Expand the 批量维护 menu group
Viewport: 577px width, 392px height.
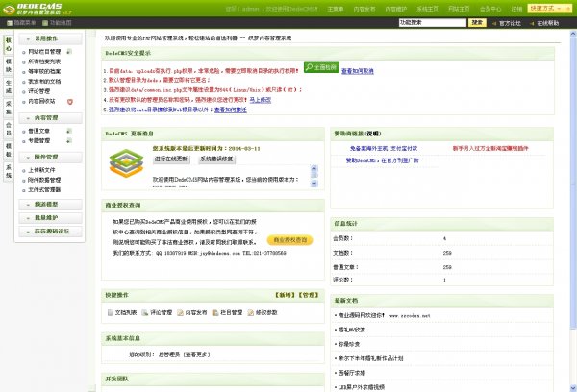[50, 218]
